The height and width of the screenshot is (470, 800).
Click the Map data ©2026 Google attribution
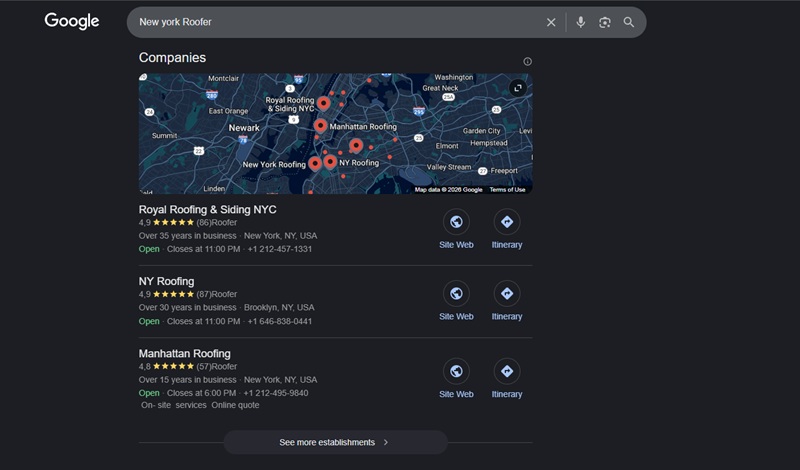coord(448,190)
